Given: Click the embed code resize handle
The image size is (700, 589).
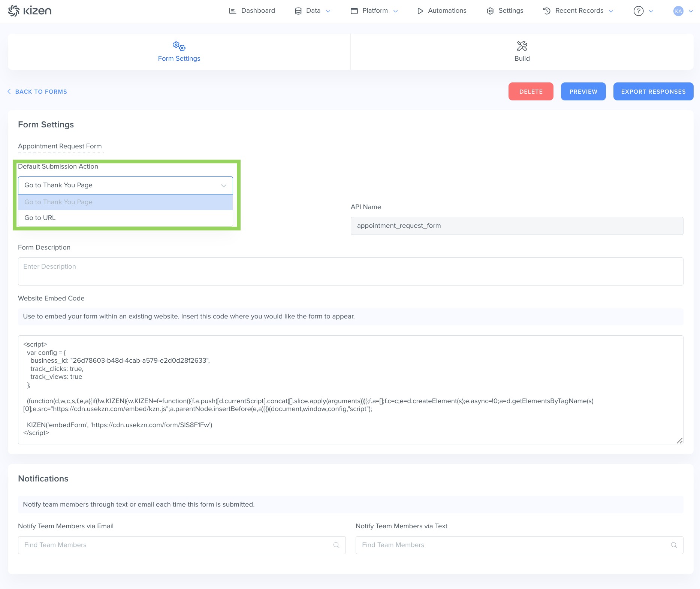Looking at the screenshot, I should click(x=679, y=441).
